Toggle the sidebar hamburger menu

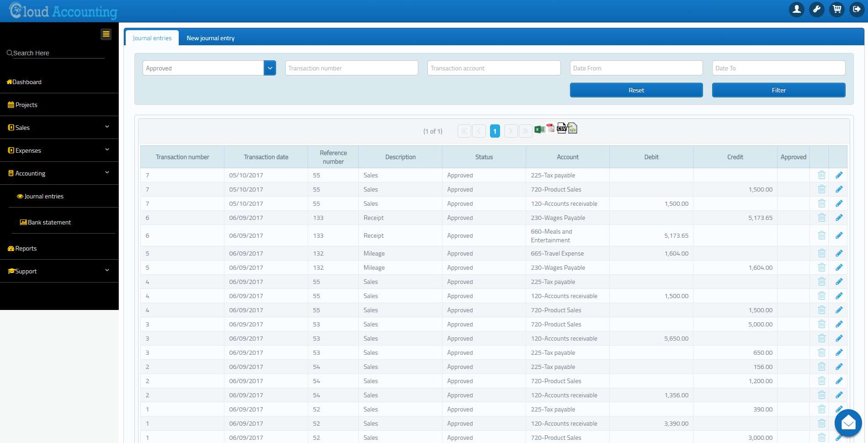click(106, 34)
